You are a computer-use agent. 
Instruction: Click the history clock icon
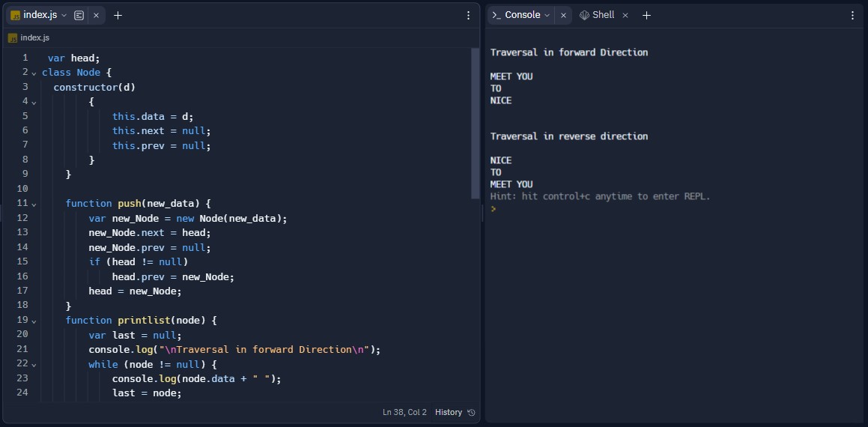(x=471, y=412)
